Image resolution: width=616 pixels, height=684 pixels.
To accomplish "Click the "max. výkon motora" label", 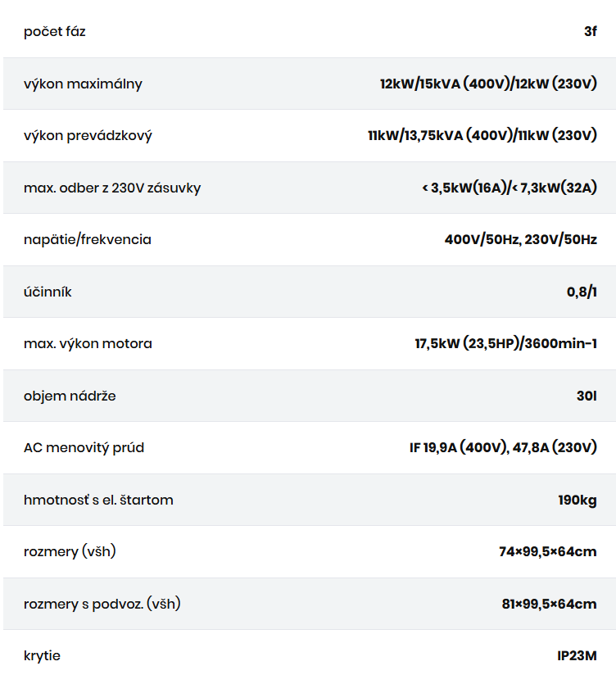I will [88, 343].
